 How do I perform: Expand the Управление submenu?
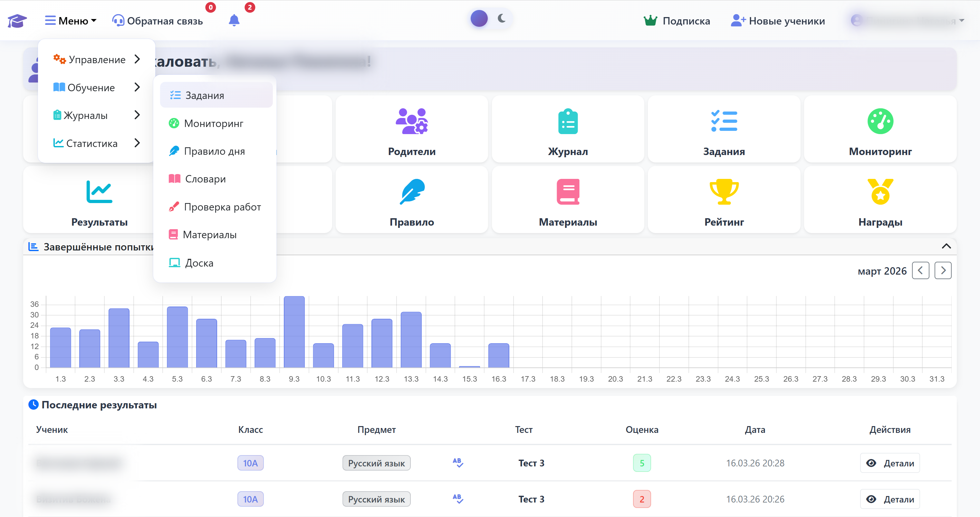coord(97,59)
